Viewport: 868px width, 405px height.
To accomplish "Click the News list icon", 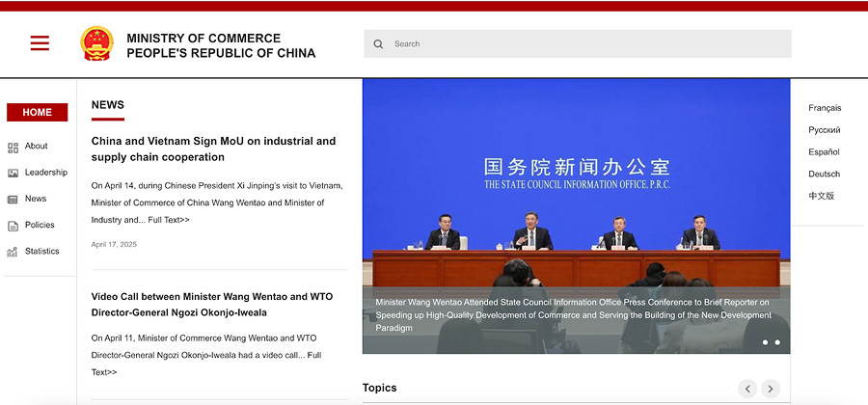I will [x=13, y=200].
